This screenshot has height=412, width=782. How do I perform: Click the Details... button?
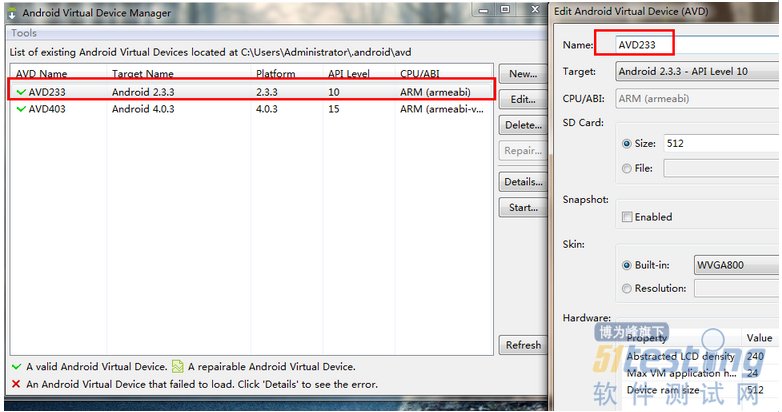coord(523,182)
